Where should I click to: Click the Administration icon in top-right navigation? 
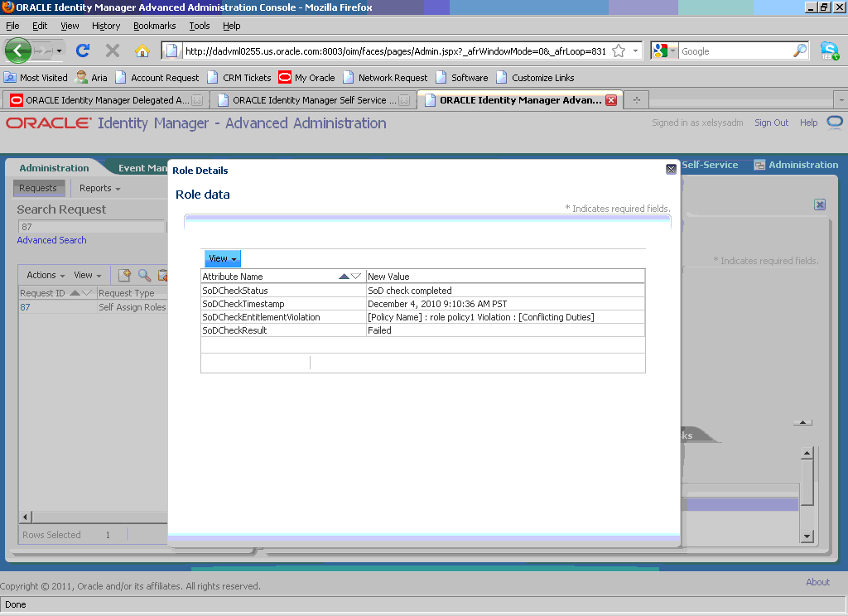click(759, 165)
